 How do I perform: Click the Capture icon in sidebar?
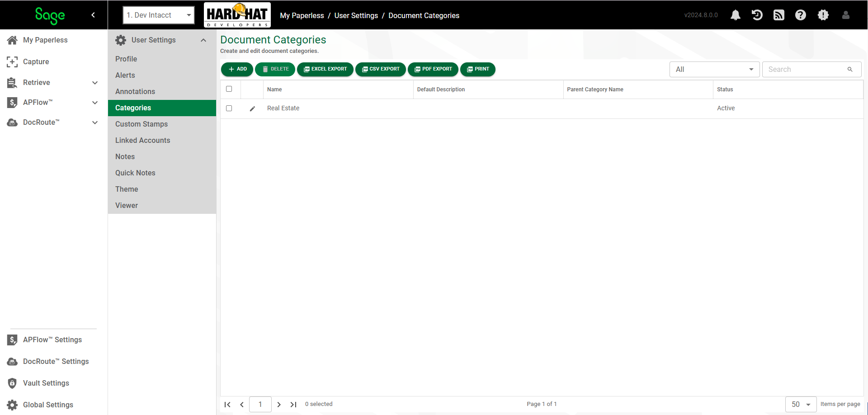(12, 61)
